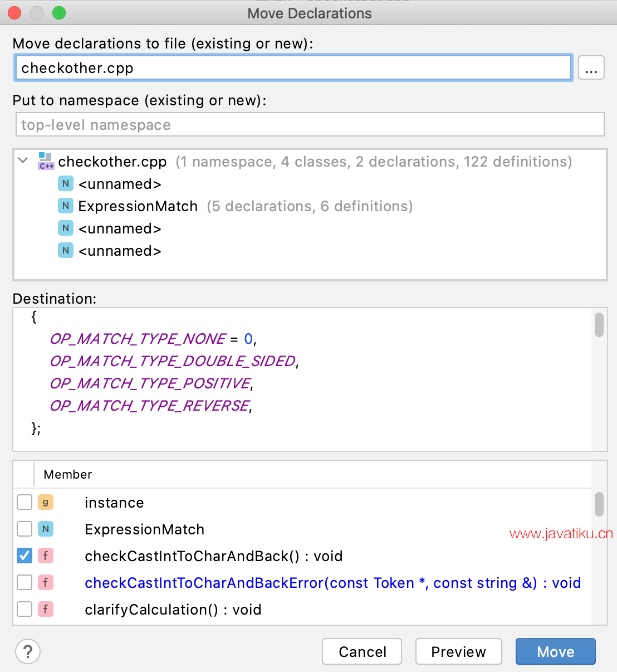Click the Member column header

pyautogui.click(x=68, y=474)
